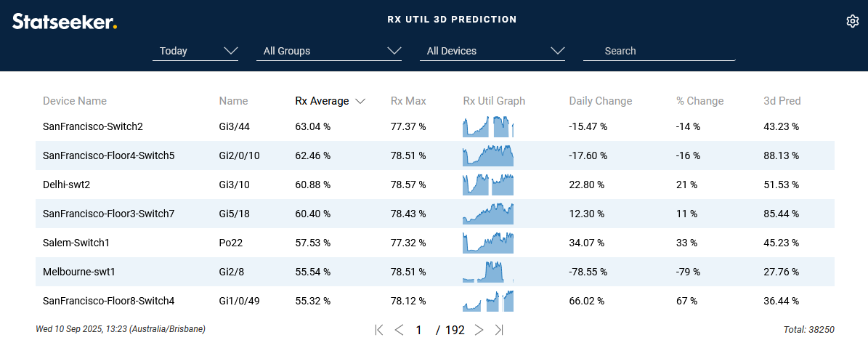Expand the All Groups dropdown
This screenshot has height=348, width=868.
click(x=329, y=51)
